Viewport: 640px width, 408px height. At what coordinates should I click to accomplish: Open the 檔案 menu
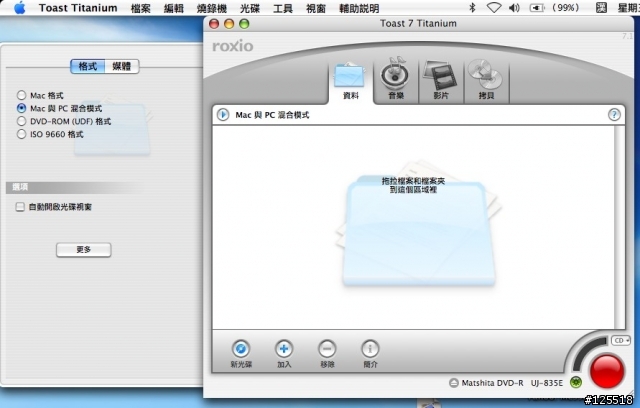140,8
